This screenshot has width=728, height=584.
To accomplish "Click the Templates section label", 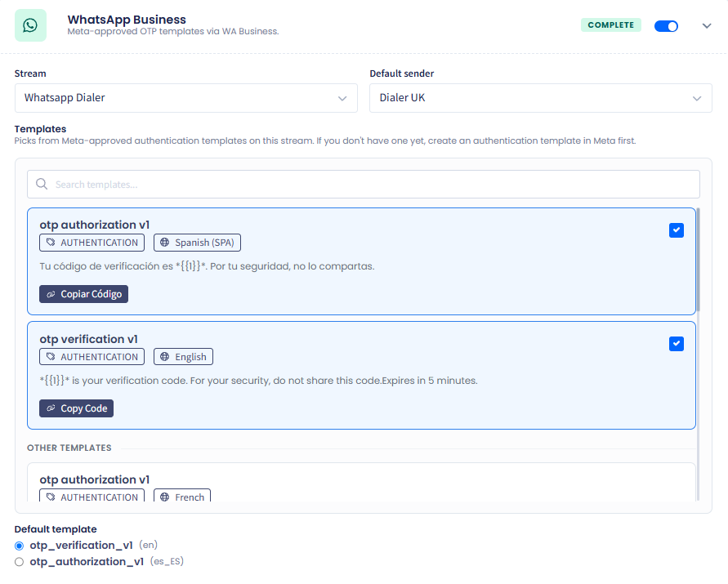I will (40, 128).
